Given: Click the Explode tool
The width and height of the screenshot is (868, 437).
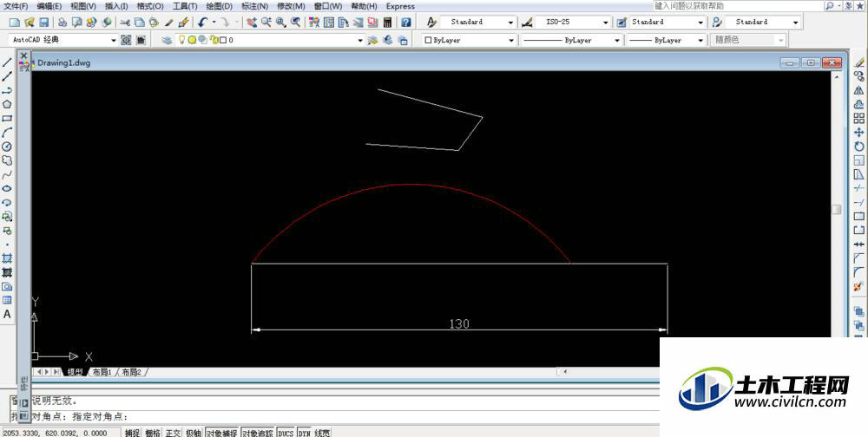Looking at the screenshot, I should click(x=858, y=286).
